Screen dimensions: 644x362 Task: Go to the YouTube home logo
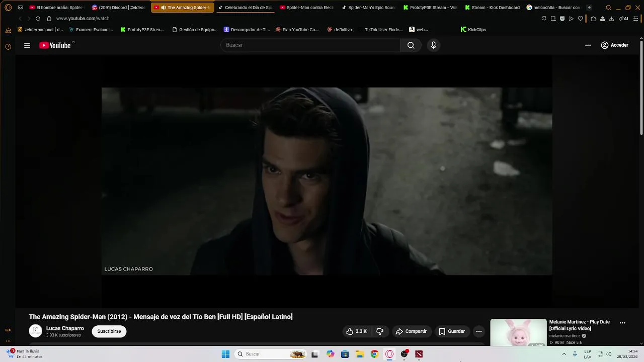click(55, 45)
